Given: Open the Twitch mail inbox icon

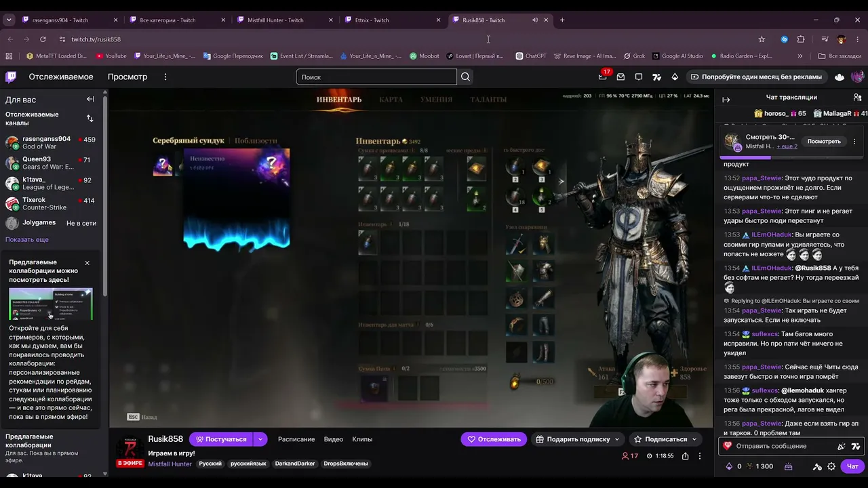Looking at the screenshot, I should point(620,77).
